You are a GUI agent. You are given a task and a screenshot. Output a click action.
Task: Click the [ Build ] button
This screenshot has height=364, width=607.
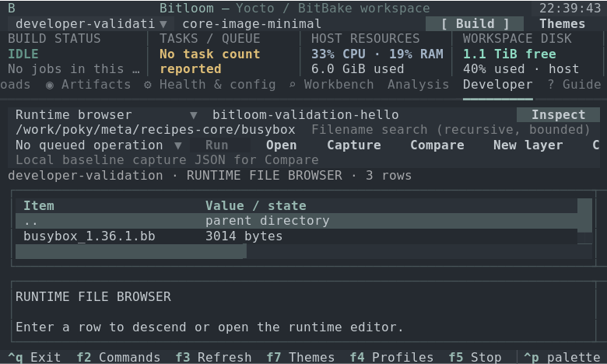(475, 24)
